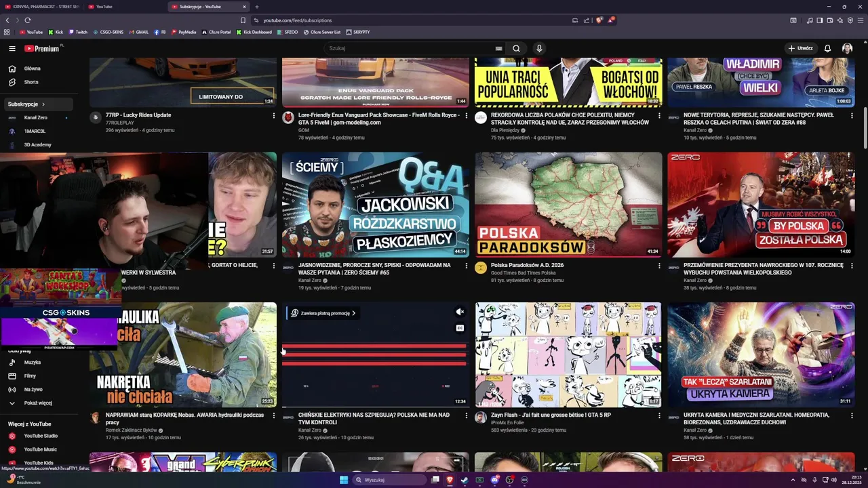Close the Subskrypcje – YouTube tab
Screen dimensions: 868x488
pyautogui.click(x=244, y=7)
